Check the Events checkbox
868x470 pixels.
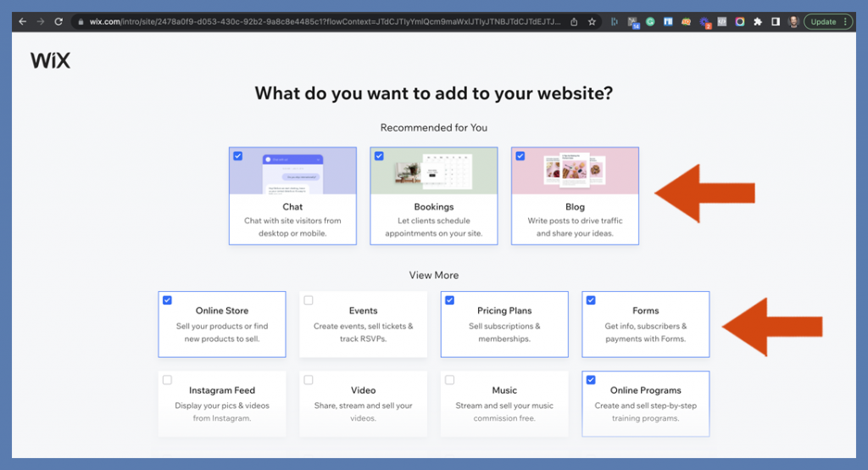point(309,299)
